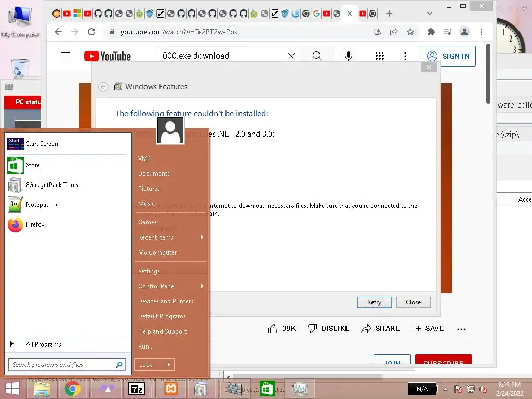Open Pictures from start menu

pos(149,189)
